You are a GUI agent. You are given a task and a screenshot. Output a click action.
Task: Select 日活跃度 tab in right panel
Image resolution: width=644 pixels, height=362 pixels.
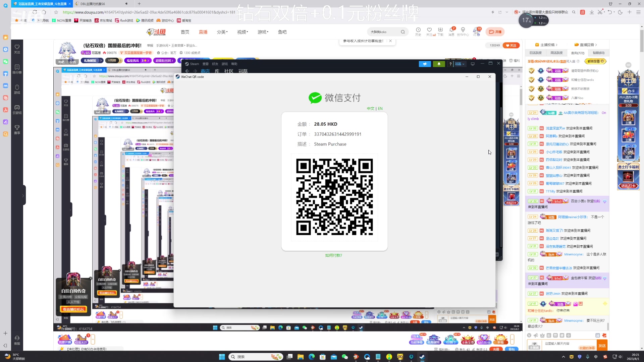pyautogui.click(x=535, y=53)
